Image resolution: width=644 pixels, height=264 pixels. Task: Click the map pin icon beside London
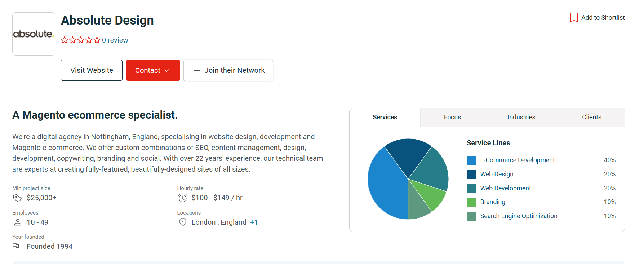[183, 223]
